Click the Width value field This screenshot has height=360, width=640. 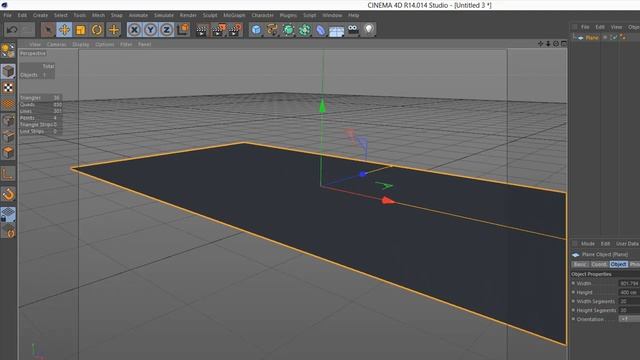pos(629,283)
